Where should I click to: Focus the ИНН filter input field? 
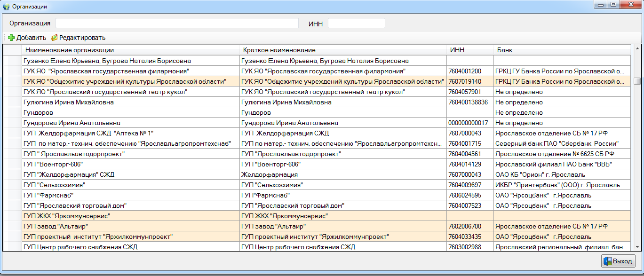[x=356, y=23]
